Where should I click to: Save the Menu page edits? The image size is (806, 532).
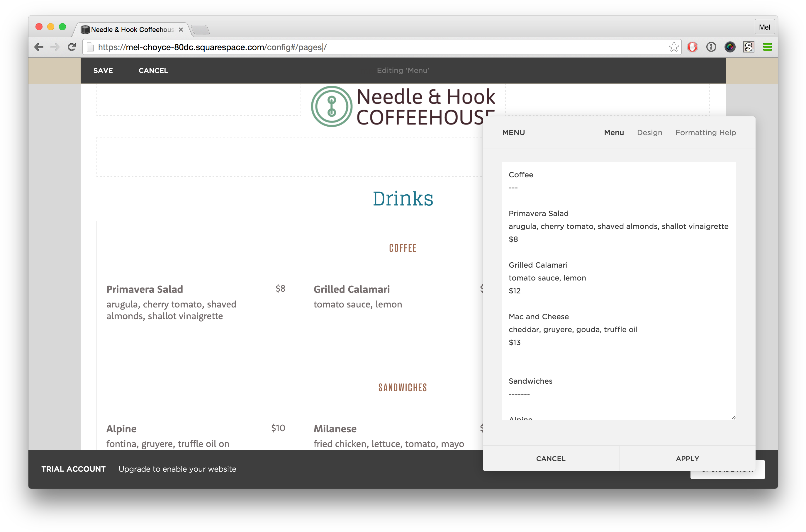pyautogui.click(x=103, y=71)
